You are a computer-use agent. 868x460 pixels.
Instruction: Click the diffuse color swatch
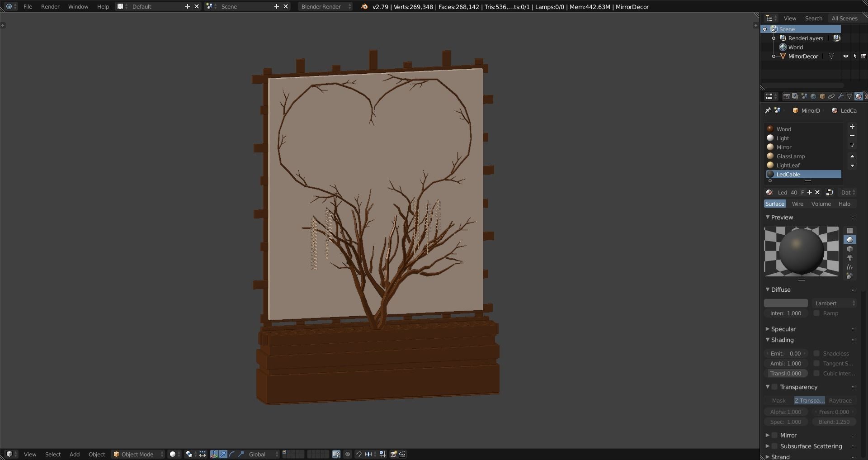pyautogui.click(x=786, y=303)
